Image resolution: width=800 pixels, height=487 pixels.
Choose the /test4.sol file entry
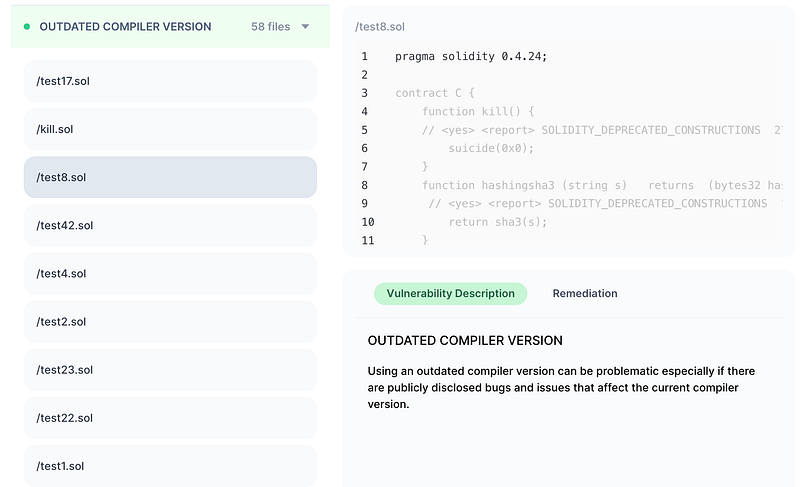tap(169, 273)
